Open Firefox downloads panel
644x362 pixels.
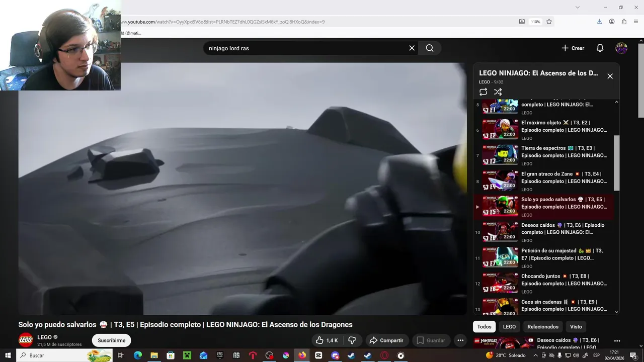[599, 22]
